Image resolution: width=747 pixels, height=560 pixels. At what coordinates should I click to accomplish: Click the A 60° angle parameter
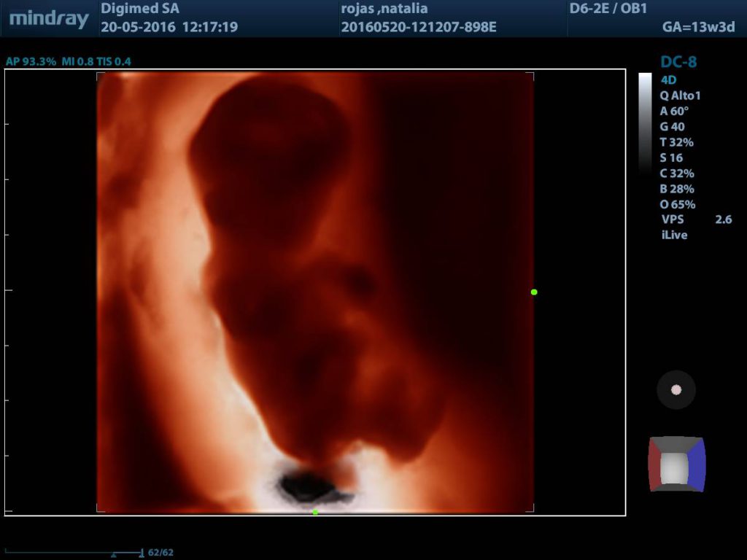pos(674,111)
